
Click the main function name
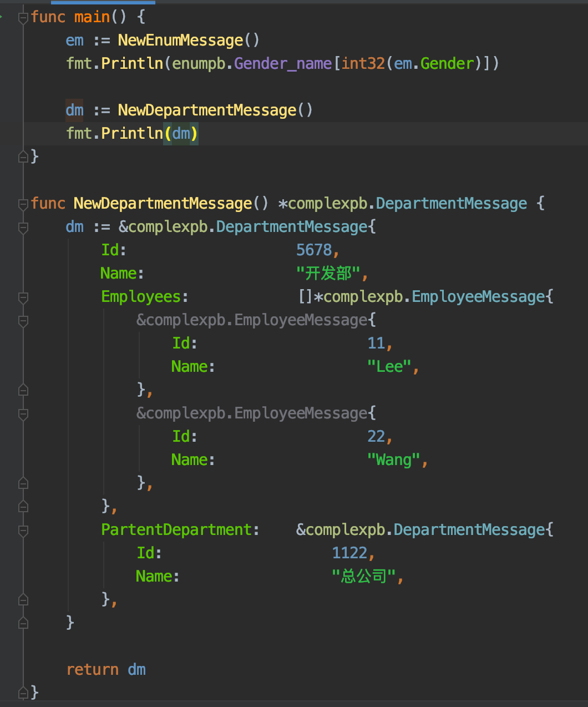pyautogui.click(x=92, y=17)
